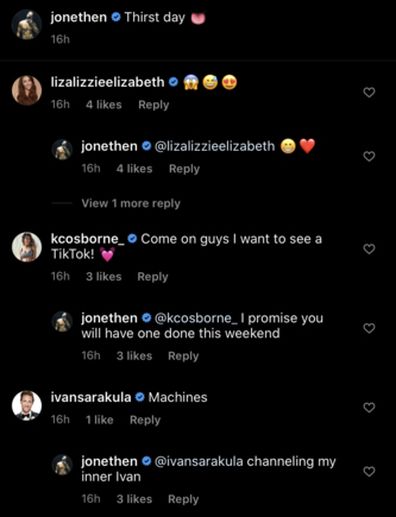View '3 likes' on kcosborne_'s comment

(x=104, y=277)
